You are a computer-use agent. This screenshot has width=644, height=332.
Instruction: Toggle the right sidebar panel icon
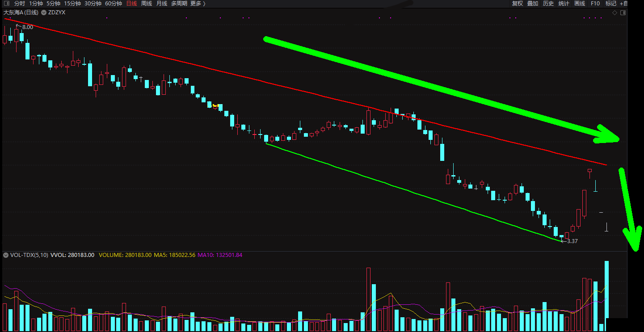(x=623, y=13)
